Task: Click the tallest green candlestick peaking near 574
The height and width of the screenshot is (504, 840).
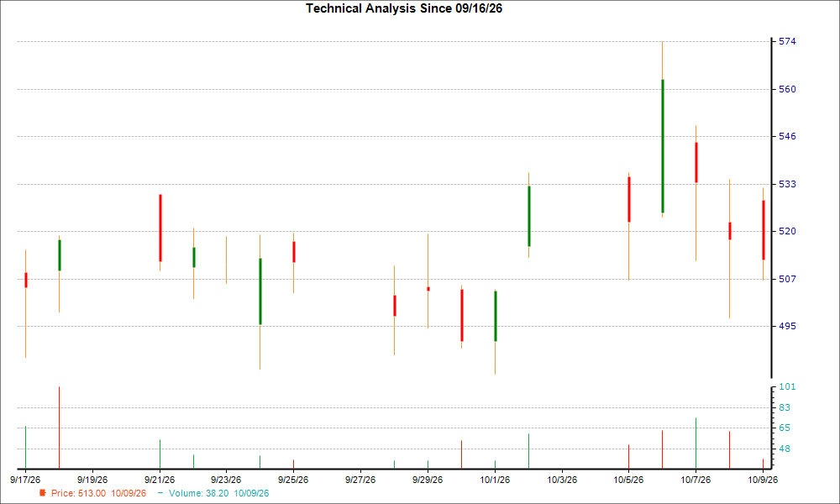Action: click(662, 146)
